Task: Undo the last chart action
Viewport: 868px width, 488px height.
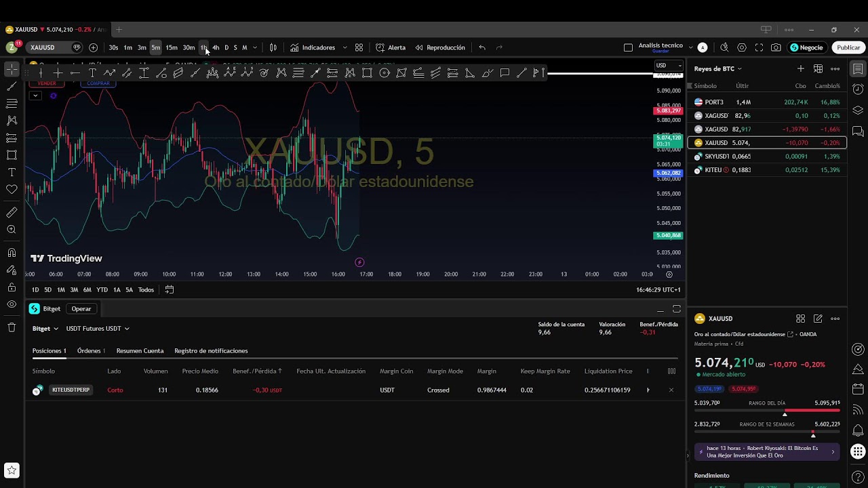Action: coord(482,47)
